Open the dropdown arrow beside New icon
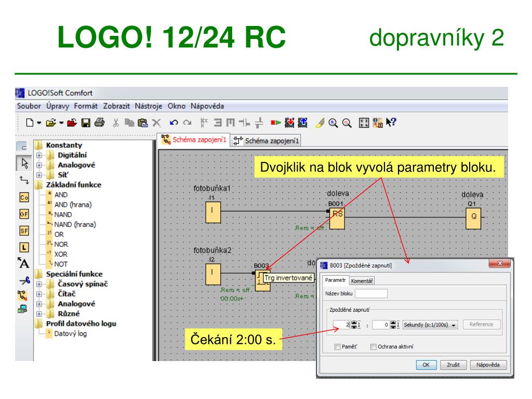532x399 pixels. pos(39,123)
